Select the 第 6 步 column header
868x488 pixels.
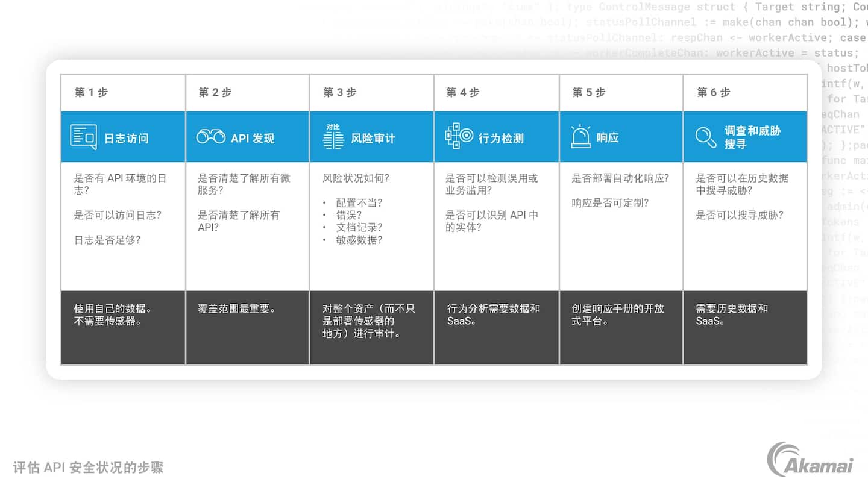point(714,92)
